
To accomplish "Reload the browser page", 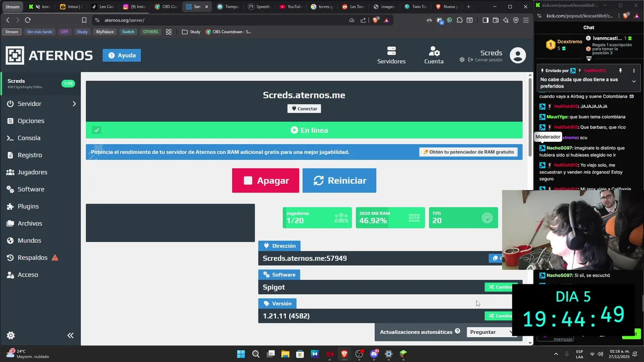I will pos(28,20).
